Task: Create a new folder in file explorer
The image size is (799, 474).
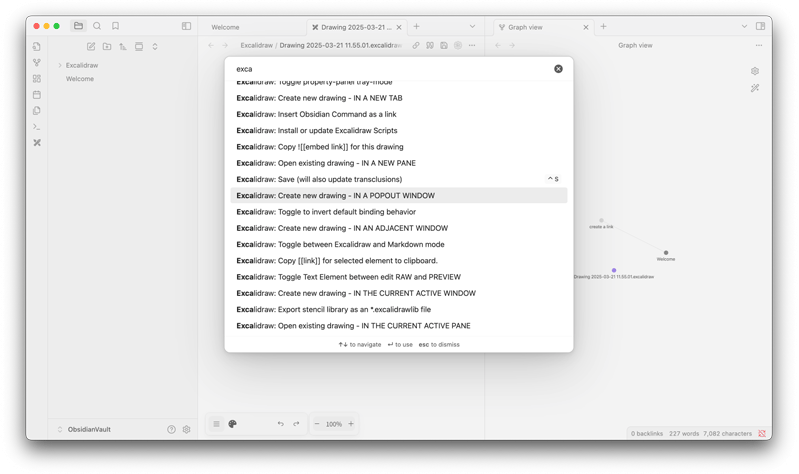Action: point(107,46)
